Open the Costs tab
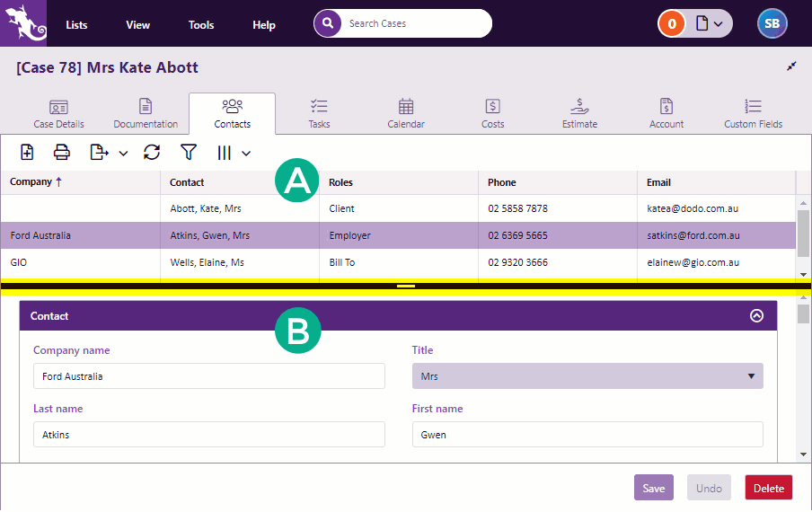The width and height of the screenshot is (812, 512). coord(492,114)
